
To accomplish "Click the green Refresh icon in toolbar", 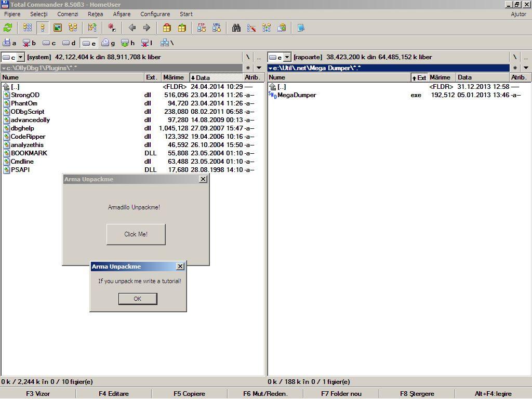I will (x=8, y=28).
